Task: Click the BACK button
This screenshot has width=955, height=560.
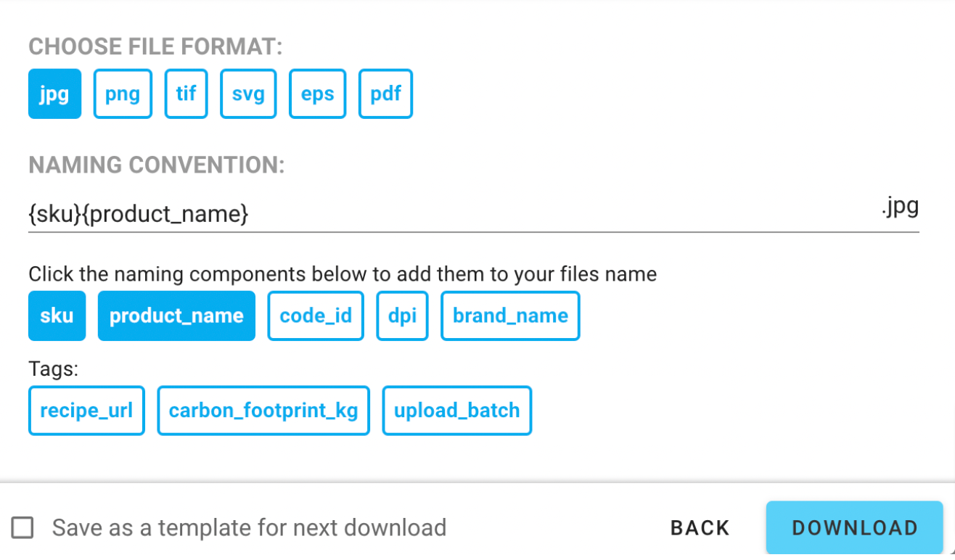Action: coord(699,527)
